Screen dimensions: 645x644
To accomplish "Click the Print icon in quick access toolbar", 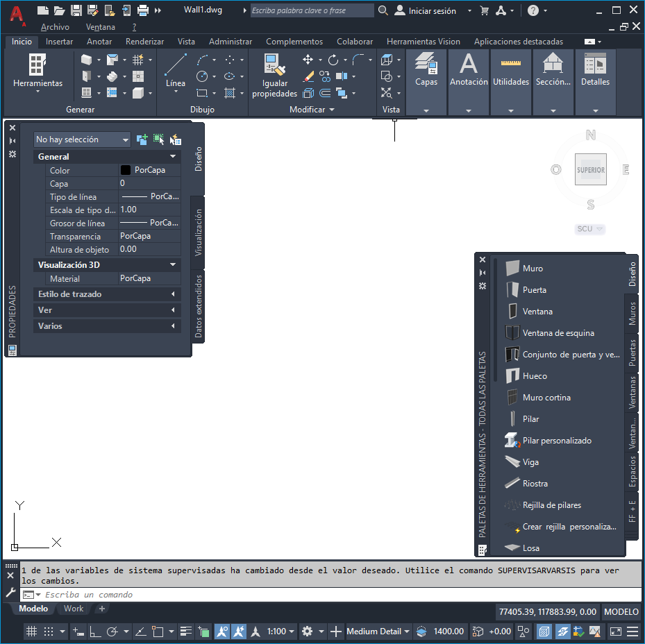I will tap(143, 10).
